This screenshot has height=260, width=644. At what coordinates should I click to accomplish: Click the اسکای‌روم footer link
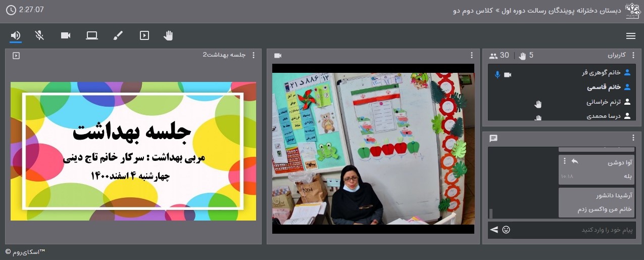coord(25,252)
